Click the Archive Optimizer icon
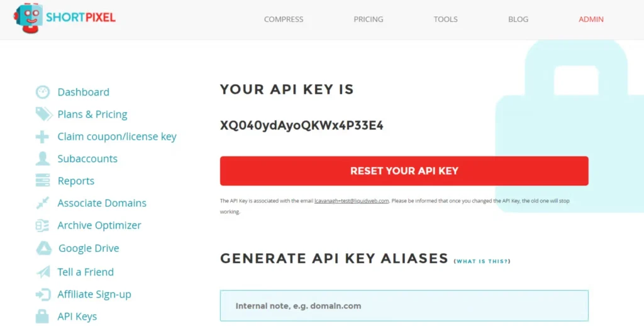 (43, 225)
